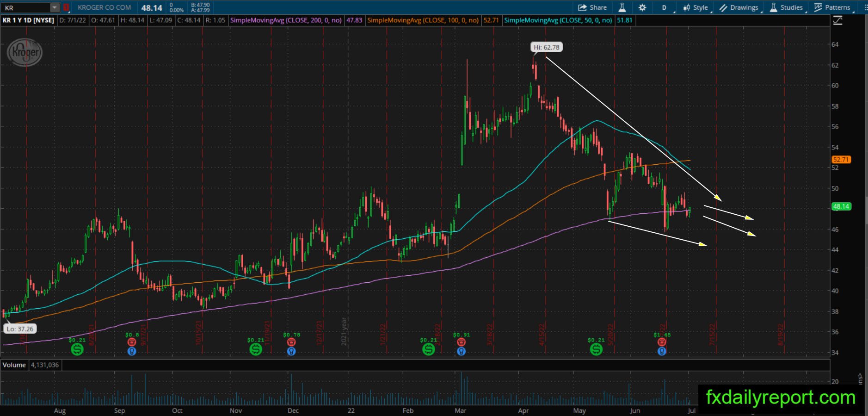Click the 51.81 moving average value
Image resolution: width=868 pixels, height=416 pixels.
(x=625, y=20)
